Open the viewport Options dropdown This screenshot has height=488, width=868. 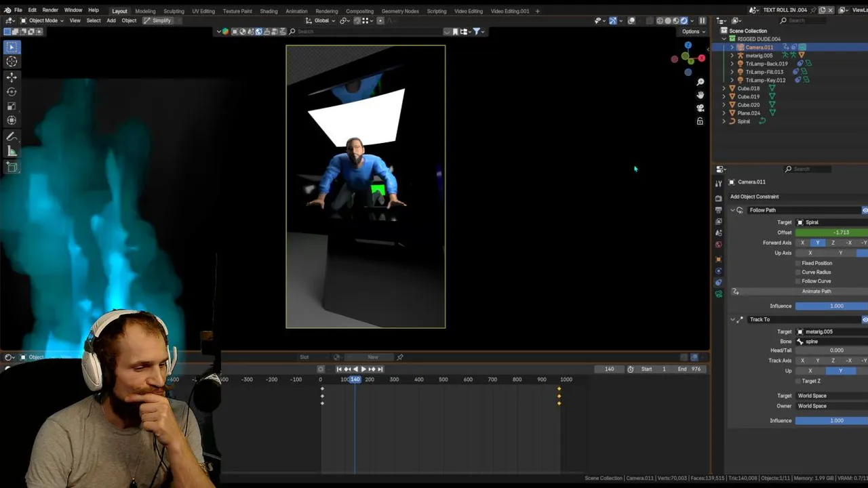[693, 31]
